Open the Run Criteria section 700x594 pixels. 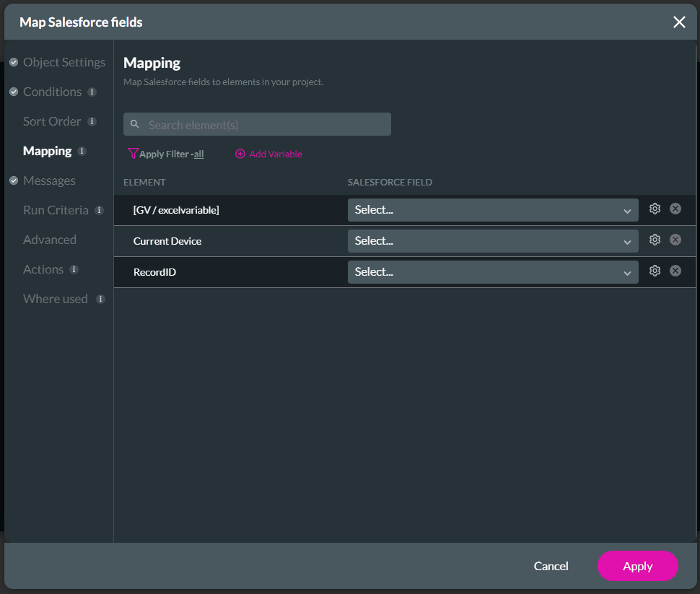click(x=55, y=210)
